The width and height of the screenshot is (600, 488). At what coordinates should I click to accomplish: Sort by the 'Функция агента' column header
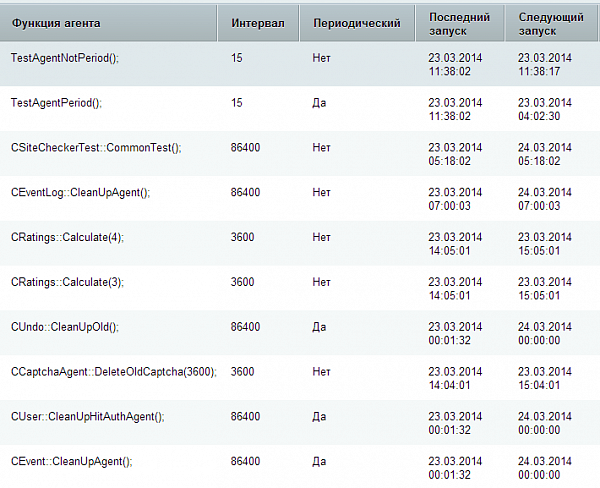55,22
